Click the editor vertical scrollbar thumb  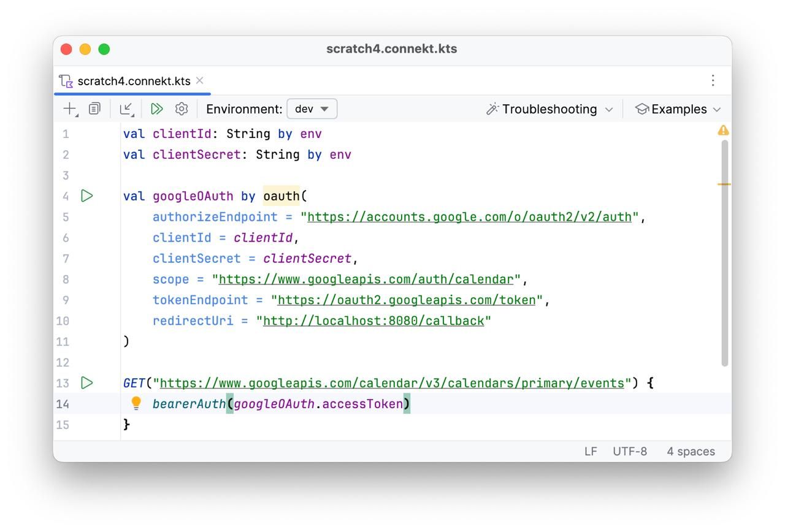[724, 253]
